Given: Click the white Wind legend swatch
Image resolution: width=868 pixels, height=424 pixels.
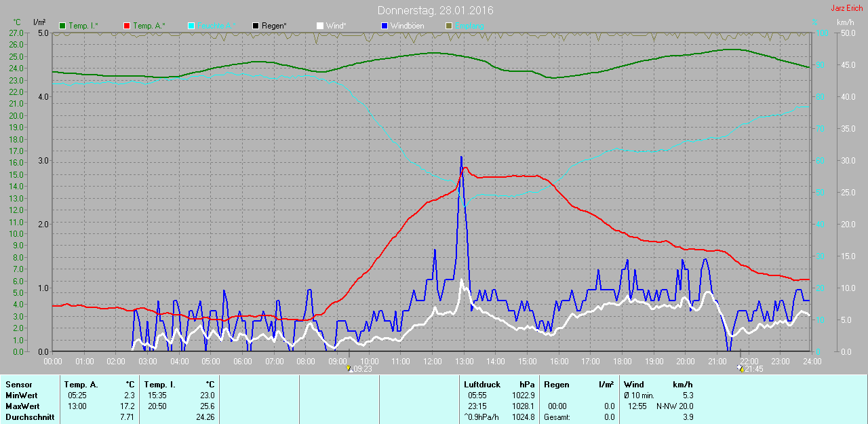Looking at the screenshot, I should coord(320,26).
